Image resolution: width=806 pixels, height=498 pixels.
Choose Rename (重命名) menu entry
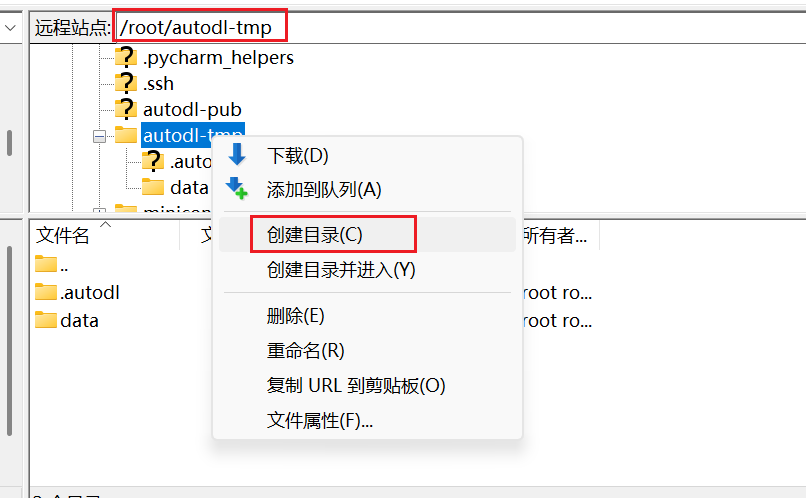click(367, 351)
